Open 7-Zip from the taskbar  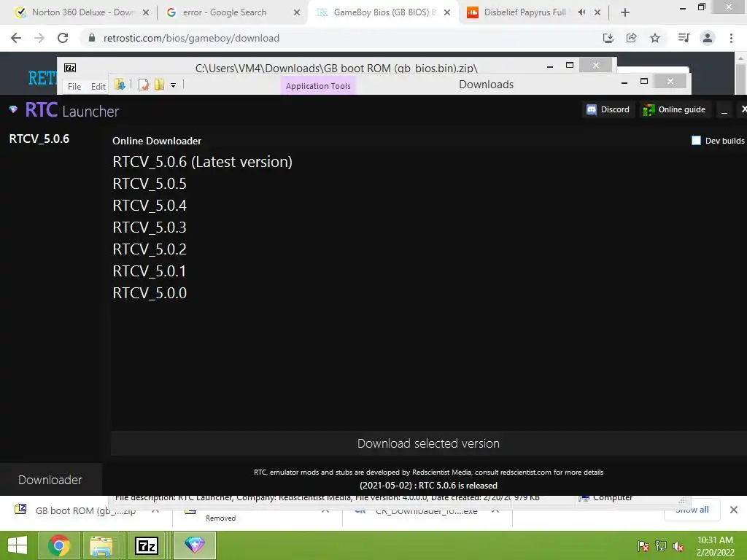pyautogui.click(x=147, y=545)
